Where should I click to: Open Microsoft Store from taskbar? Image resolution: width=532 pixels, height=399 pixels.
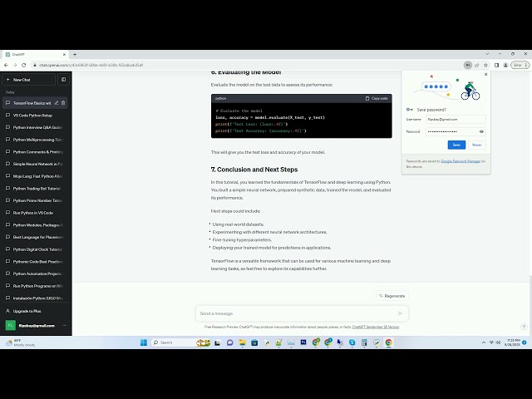254,342
